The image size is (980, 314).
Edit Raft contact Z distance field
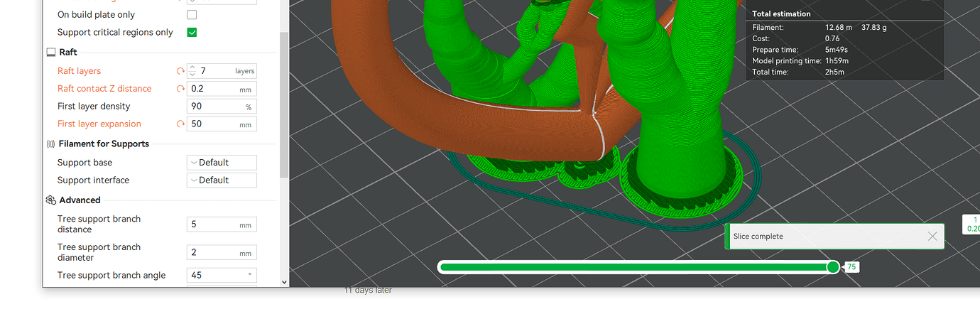click(x=222, y=89)
